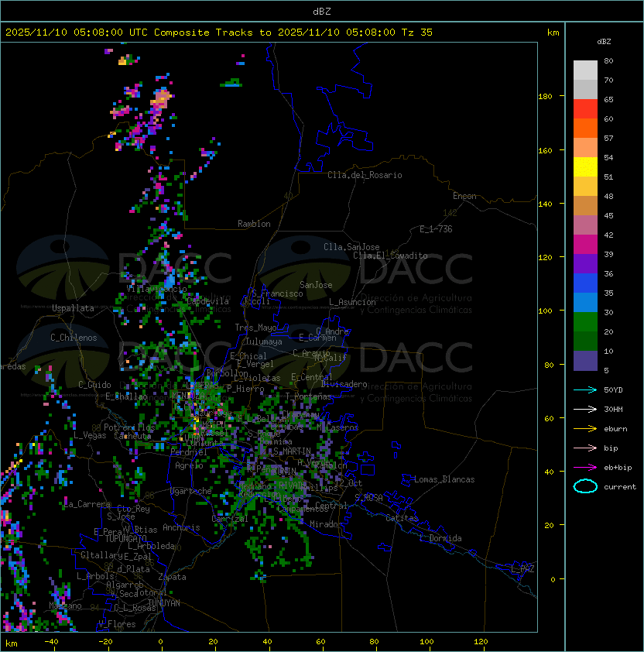The width and height of the screenshot is (644, 652).
Task: Click the white 30HM arrow in legend
Action: tap(585, 409)
